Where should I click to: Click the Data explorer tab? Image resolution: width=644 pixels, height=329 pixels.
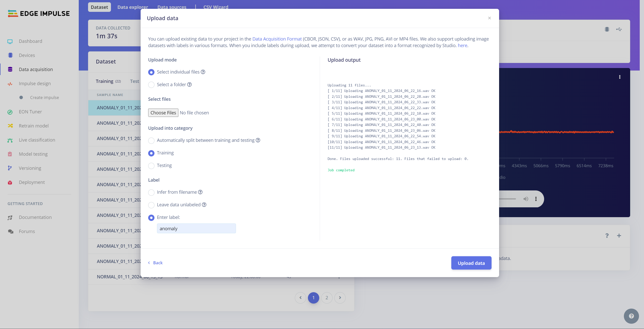(132, 7)
